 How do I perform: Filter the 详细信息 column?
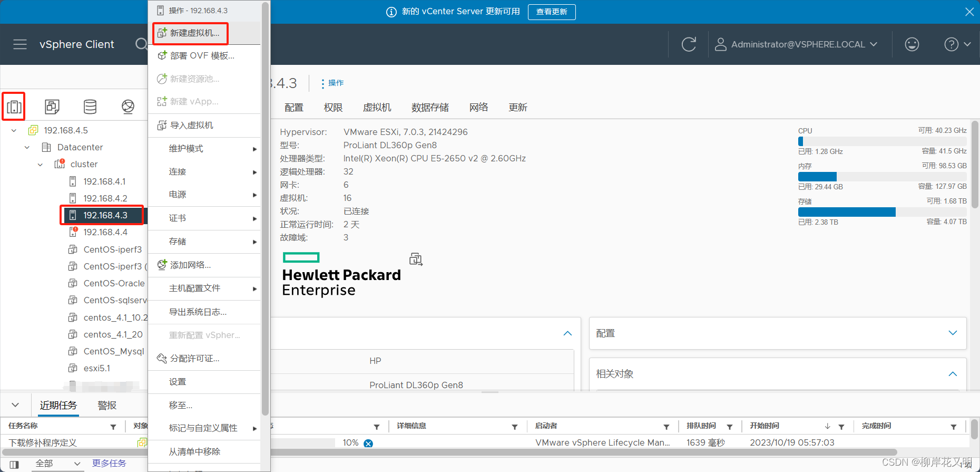[515, 427]
